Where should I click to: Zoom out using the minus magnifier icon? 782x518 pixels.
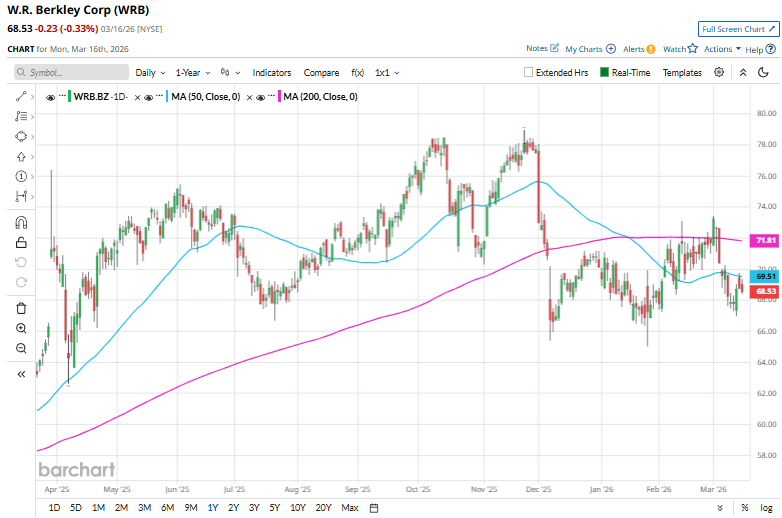pos(21,348)
